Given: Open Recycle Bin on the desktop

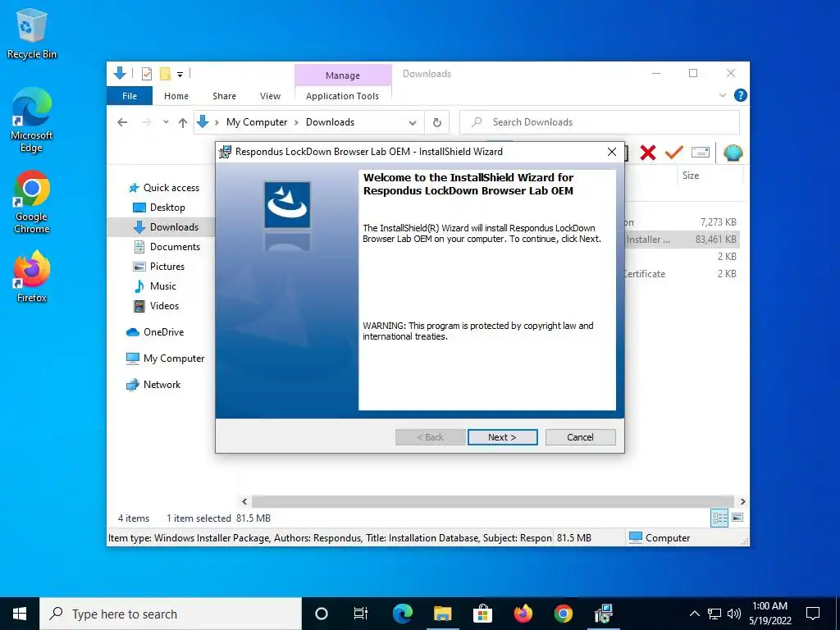Looking at the screenshot, I should pyautogui.click(x=32, y=33).
